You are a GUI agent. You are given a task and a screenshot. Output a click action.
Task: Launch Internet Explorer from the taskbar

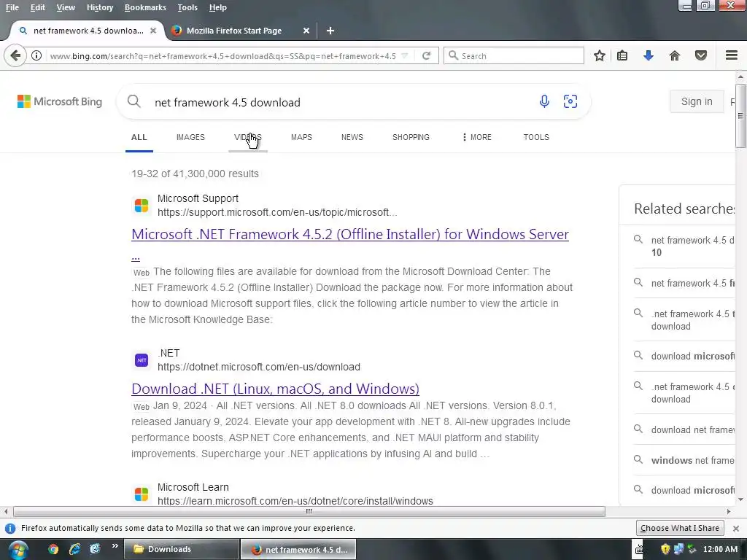tap(75, 549)
